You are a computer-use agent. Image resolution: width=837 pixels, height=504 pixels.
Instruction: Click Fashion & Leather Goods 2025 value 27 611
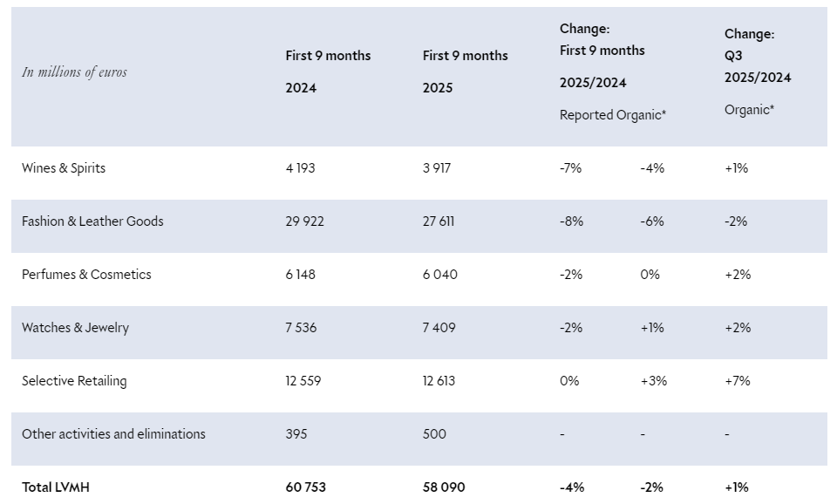[x=439, y=221]
